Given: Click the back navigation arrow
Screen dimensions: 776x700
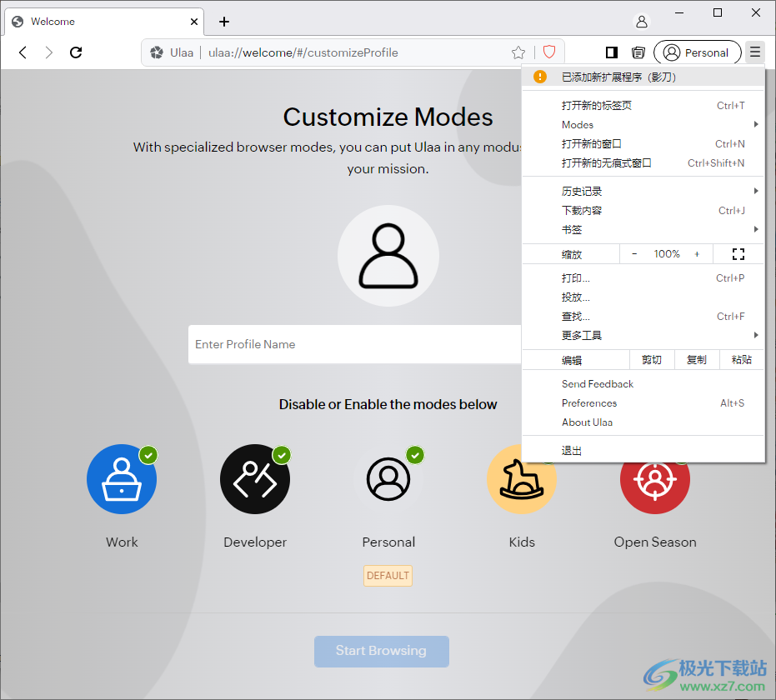Looking at the screenshot, I should (23, 52).
